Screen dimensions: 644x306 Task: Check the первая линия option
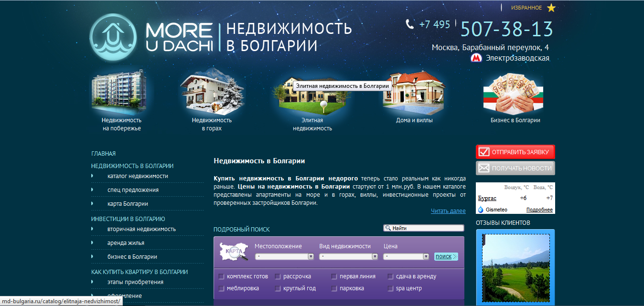click(x=334, y=276)
